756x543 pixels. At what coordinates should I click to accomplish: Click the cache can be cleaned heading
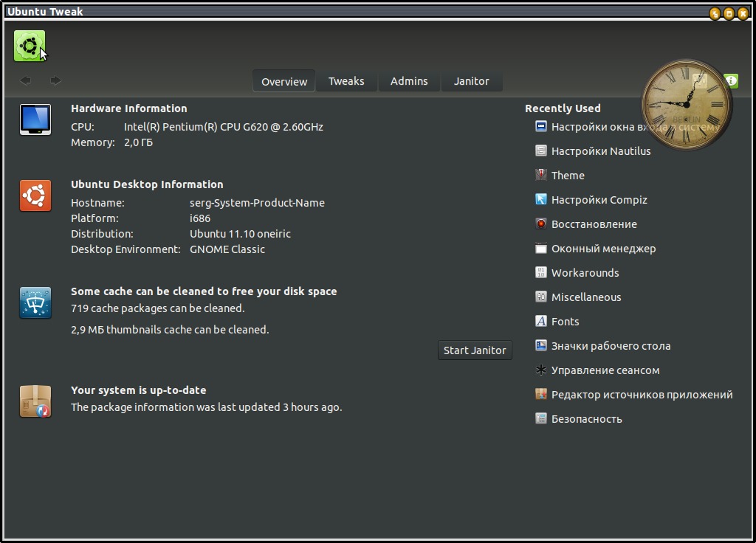click(x=204, y=291)
